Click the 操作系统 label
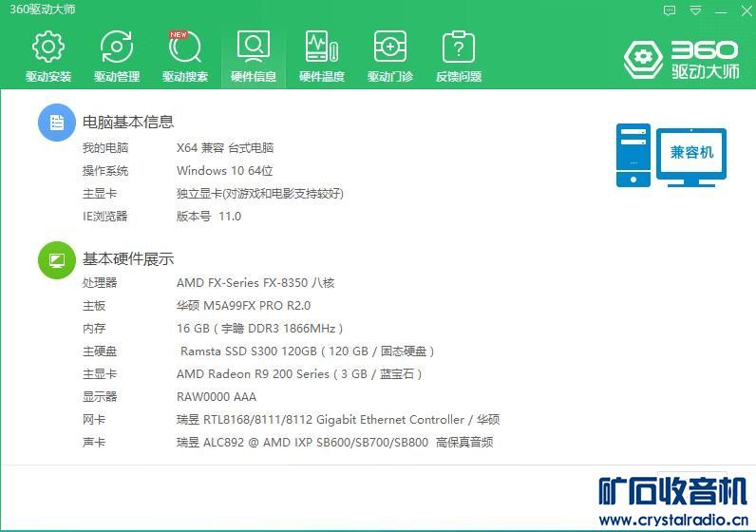The image size is (756, 532). click(105, 171)
